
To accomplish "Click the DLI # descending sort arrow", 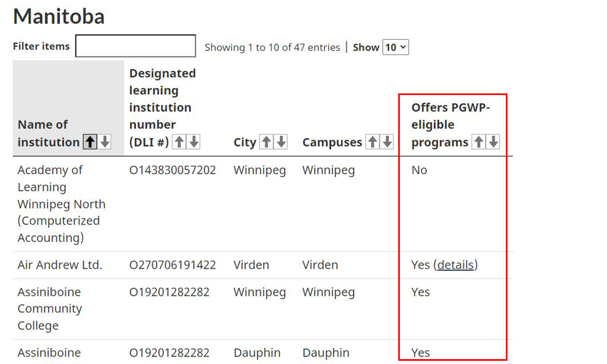I will (194, 142).
